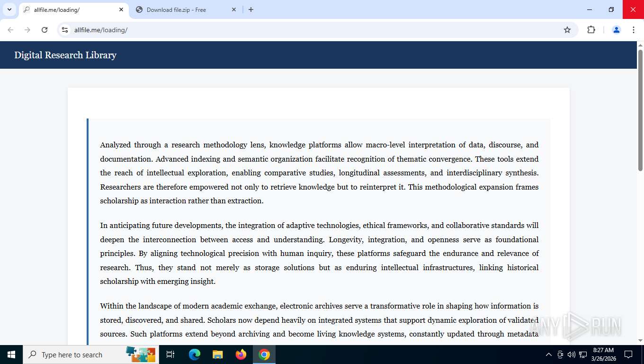
Task: Open the Meet Now tray icon
Action: 560,355
